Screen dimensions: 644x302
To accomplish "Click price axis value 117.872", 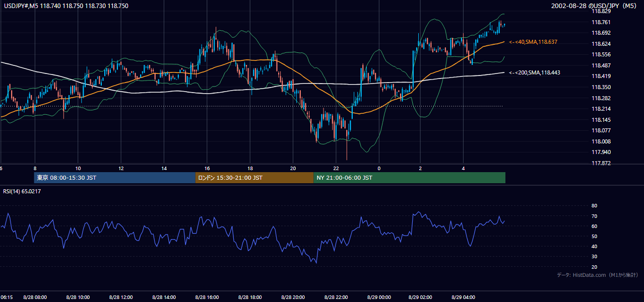I will (602, 163).
